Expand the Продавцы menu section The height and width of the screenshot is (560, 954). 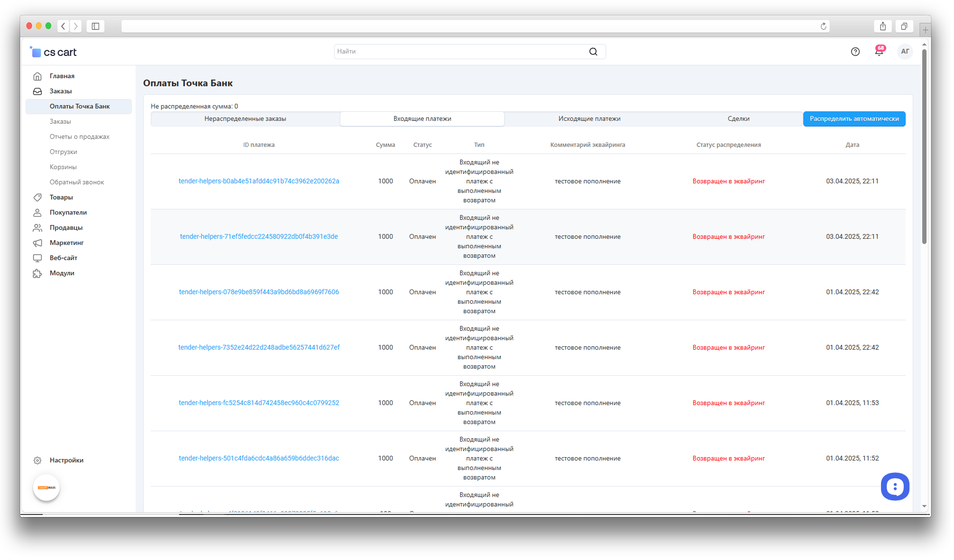pyautogui.click(x=66, y=228)
